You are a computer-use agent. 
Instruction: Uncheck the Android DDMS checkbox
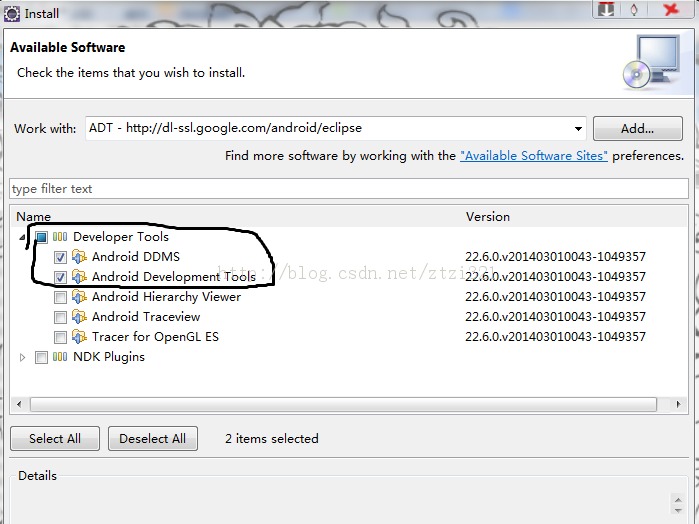pyautogui.click(x=60, y=257)
